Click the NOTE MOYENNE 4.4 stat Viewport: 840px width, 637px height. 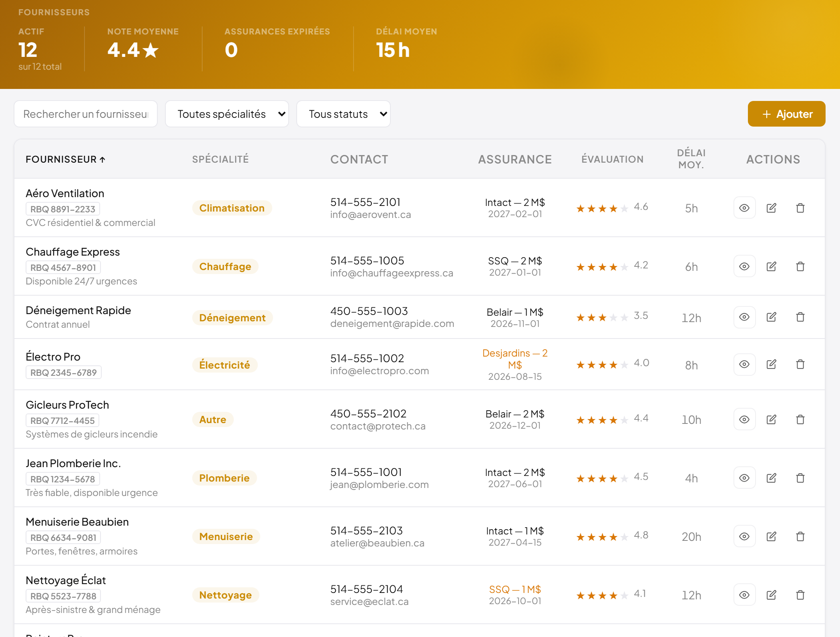(x=133, y=50)
